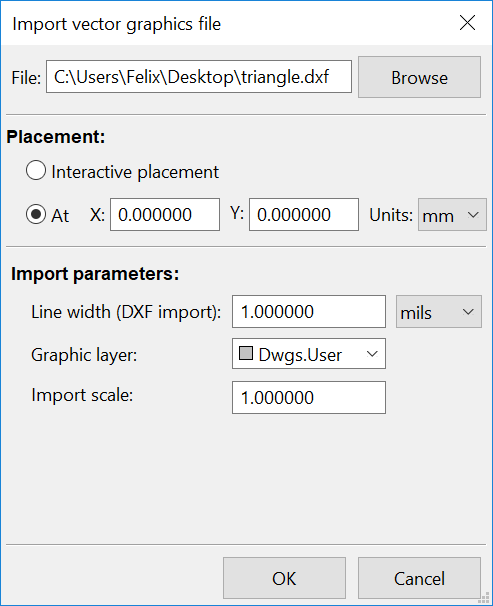Image resolution: width=493 pixels, height=606 pixels.
Task: Click the Browse button
Action: [419, 77]
